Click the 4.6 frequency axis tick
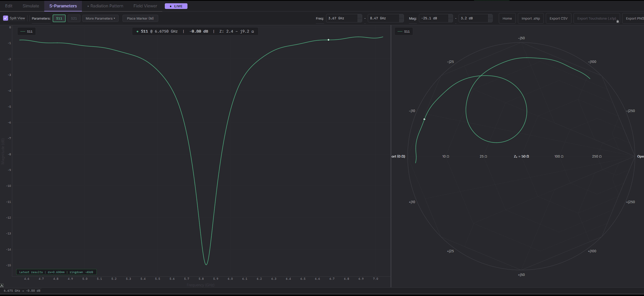 pyautogui.click(x=27, y=279)
